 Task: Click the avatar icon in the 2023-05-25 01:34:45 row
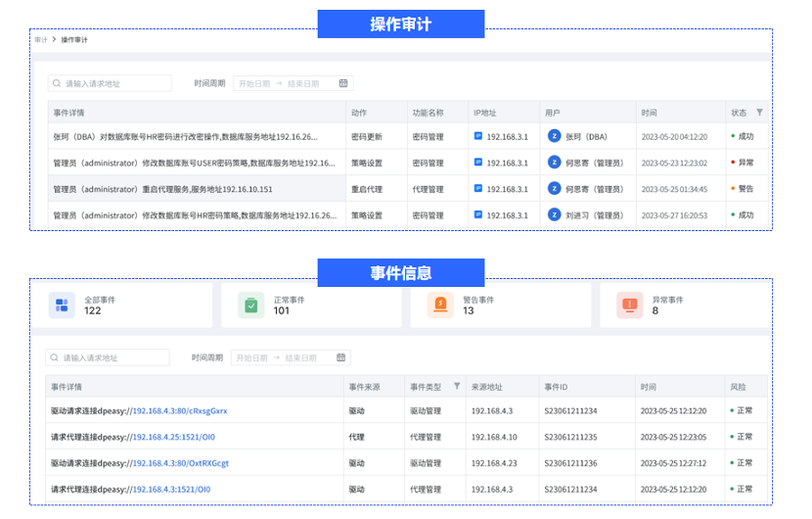point(554,189)
